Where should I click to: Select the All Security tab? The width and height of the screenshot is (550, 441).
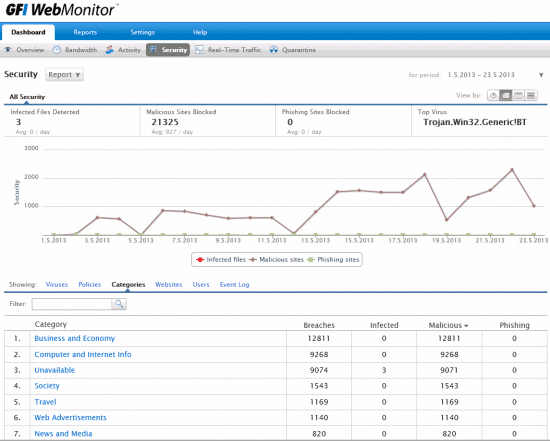[27, 97]
